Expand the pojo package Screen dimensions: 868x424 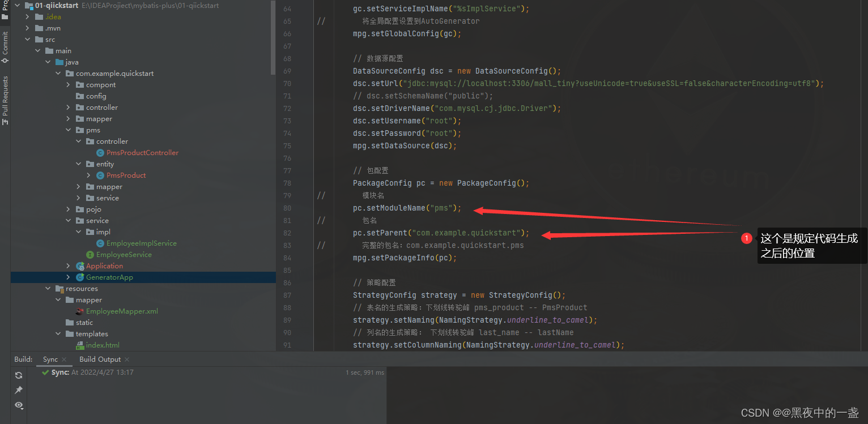(x=68, y=209)
